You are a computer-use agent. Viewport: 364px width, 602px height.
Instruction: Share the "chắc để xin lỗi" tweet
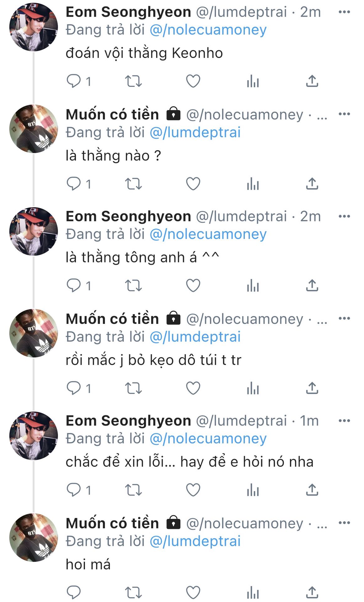point(312,490)
